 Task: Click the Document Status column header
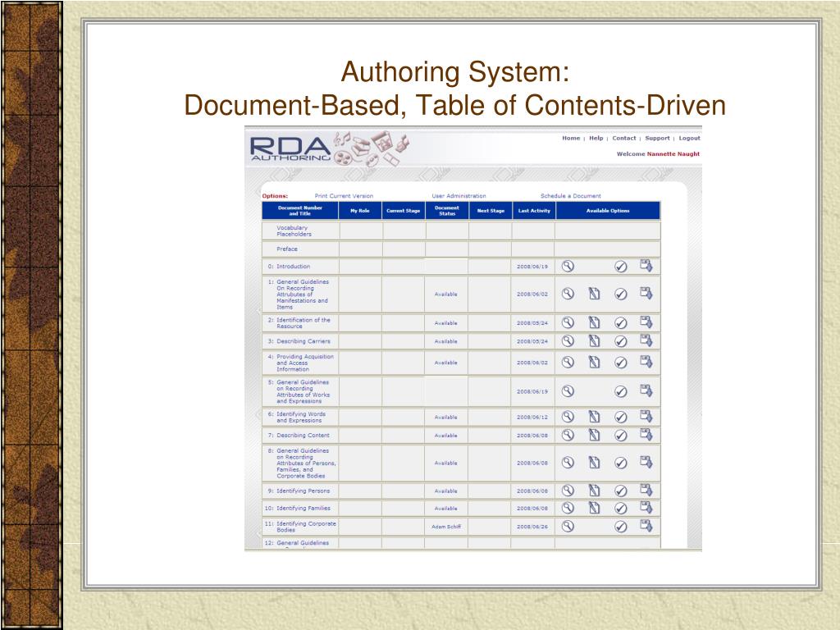point(447,211)
